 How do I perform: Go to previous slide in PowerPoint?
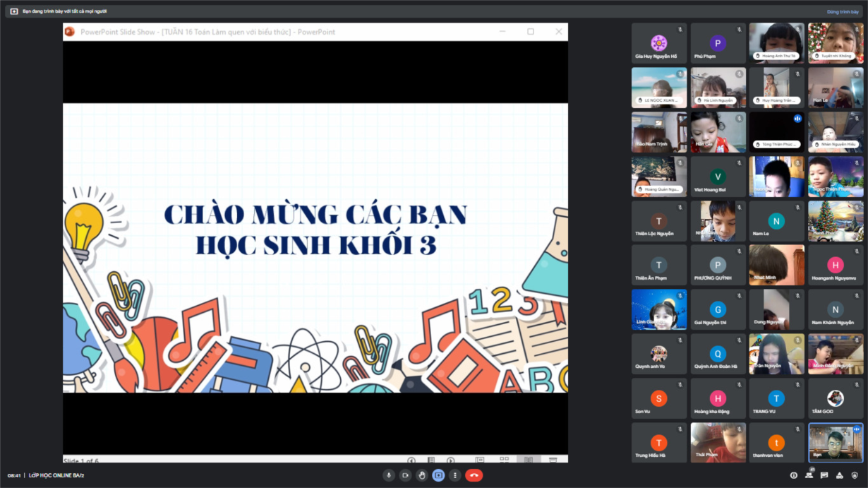point(411,460)
